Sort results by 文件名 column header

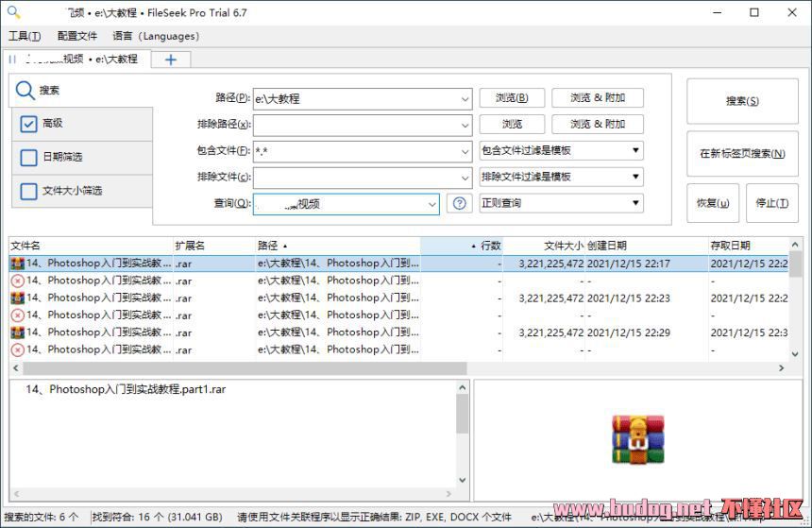click(x=92, y=246)
